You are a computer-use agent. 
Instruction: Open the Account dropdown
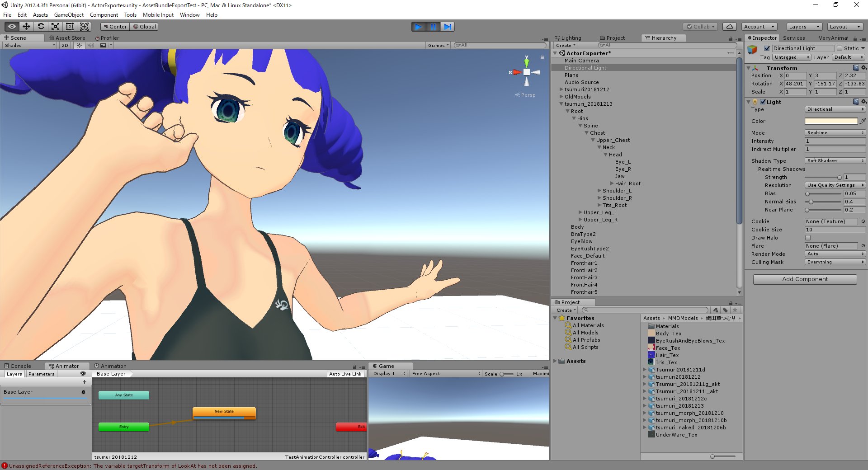pos(759,27)
